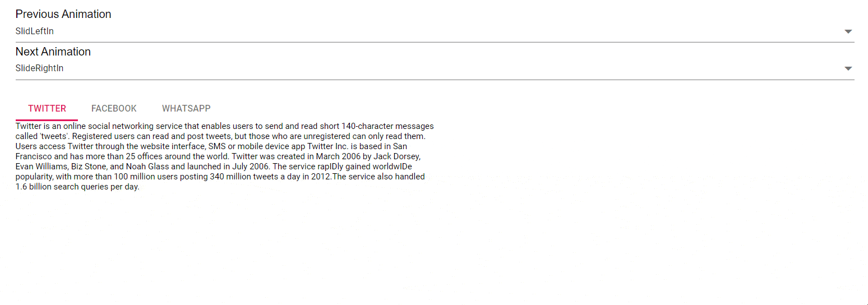Switch to the Facebook tab
The height and width of the screenshot is (305, 868).
(114, 108)
